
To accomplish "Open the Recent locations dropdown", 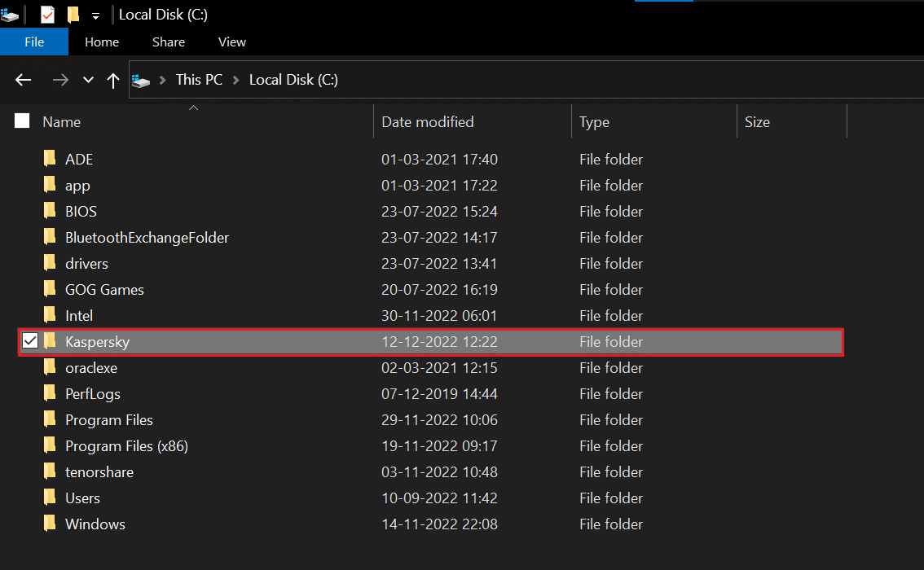I will pos(88,80).
